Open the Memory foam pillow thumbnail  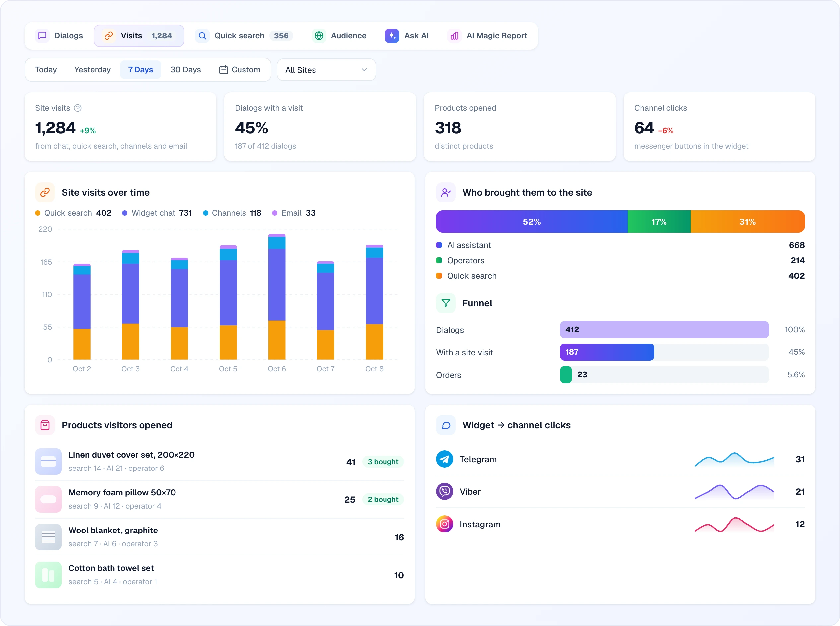48,499
